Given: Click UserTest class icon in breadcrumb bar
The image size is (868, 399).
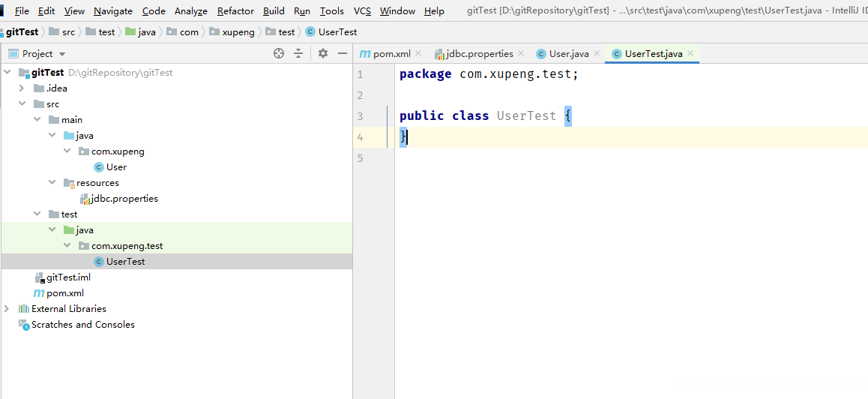Looking at the screenshot, I should click(310, 32).
